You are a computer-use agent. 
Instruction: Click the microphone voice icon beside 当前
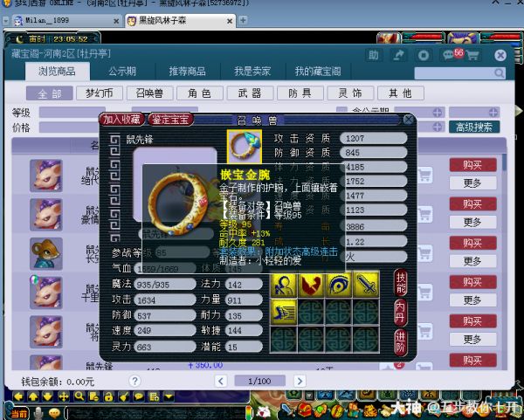[x=38, y=413]
